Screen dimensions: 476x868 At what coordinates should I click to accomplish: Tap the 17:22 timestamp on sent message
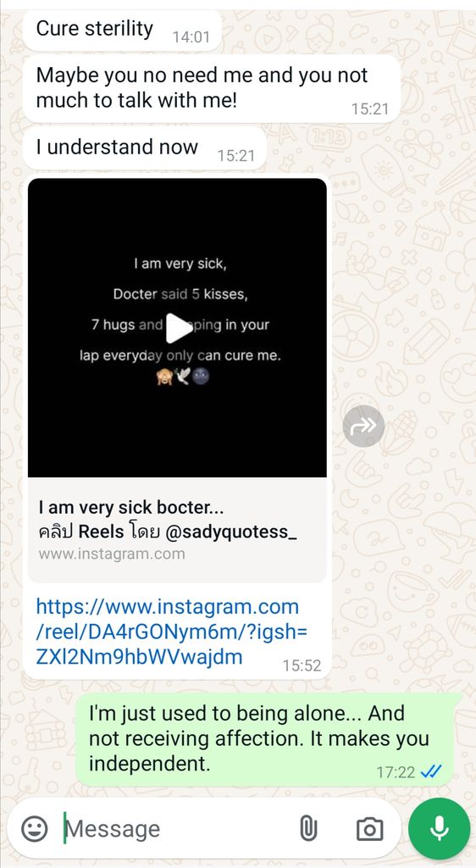[396, 771]
